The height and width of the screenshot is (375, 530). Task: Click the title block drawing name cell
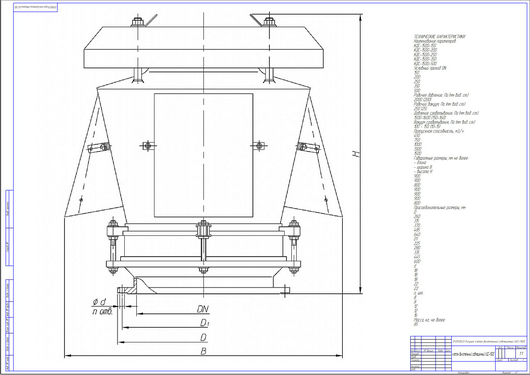(474, 353)
